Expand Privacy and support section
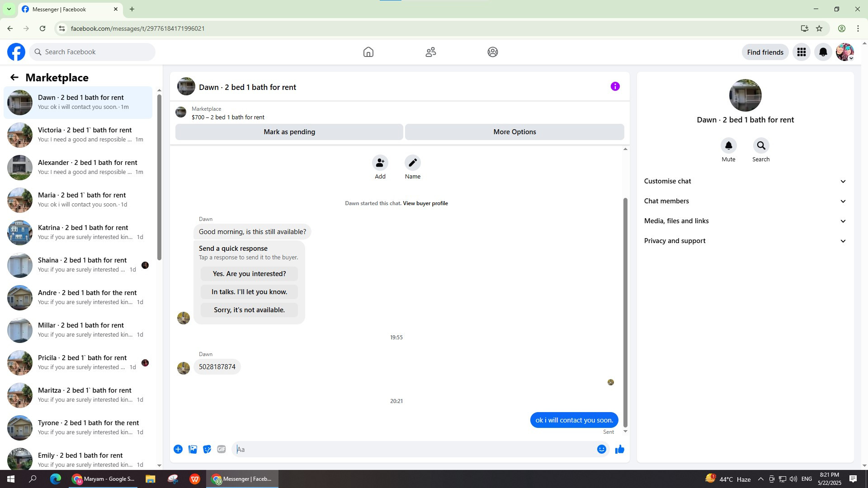This screenshot has height=488, width=868. (x=745, y=241)
